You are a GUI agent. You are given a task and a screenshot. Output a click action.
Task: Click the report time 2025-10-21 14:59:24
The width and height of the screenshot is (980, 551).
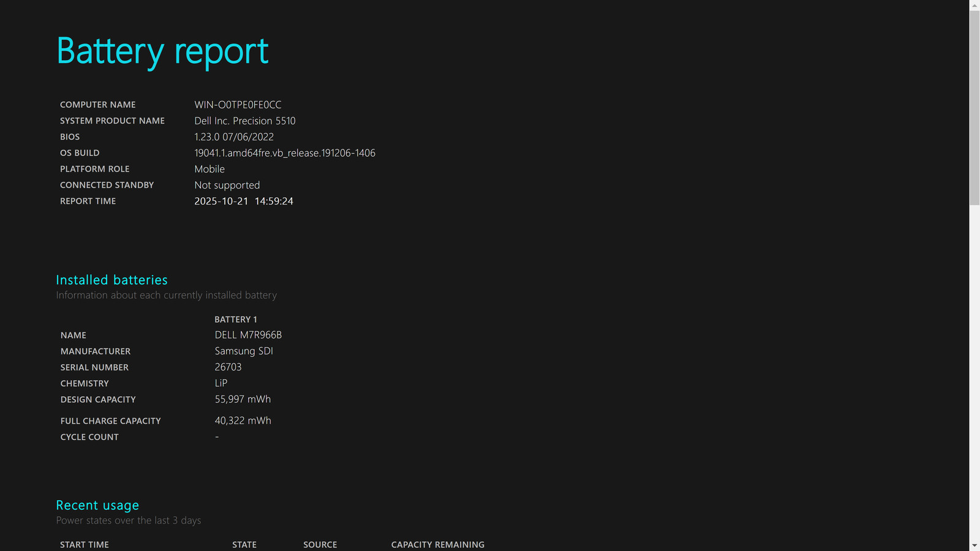[x=244, y=201]
